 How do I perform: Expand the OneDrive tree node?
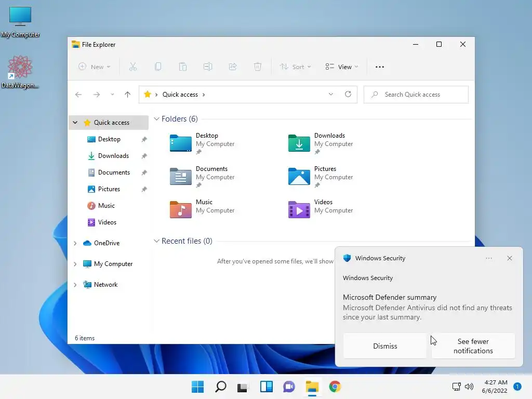coord(75,243)
